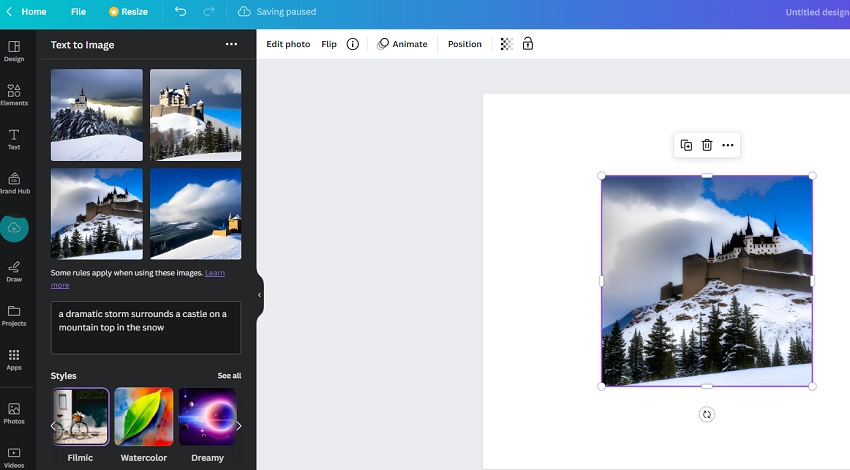Click the Styles heading
Screen dimensions: 850x470
63,376
